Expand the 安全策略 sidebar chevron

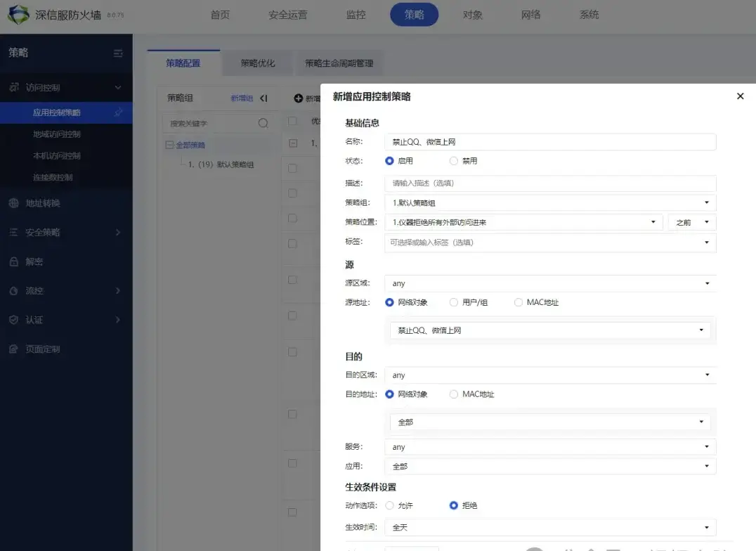point(118,233)
